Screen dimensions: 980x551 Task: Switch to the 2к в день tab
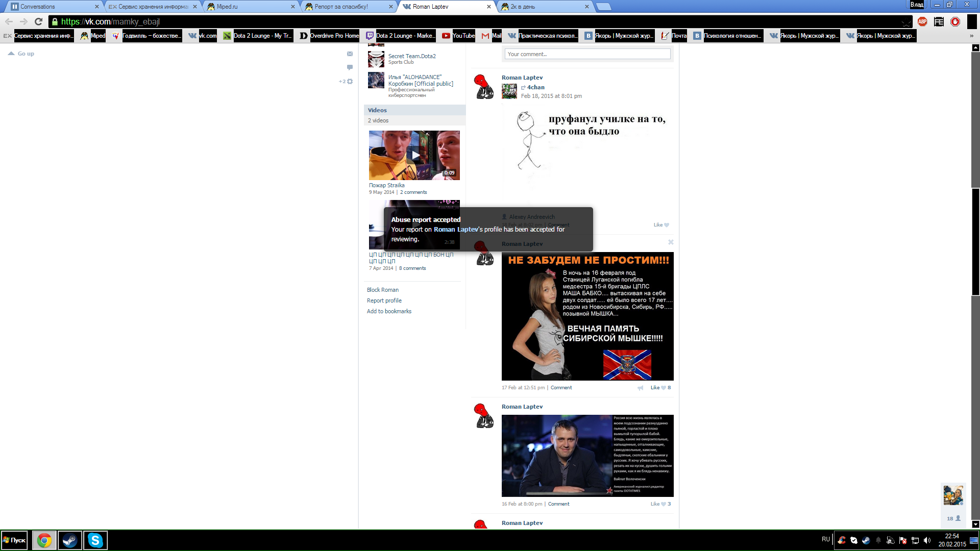544,7
